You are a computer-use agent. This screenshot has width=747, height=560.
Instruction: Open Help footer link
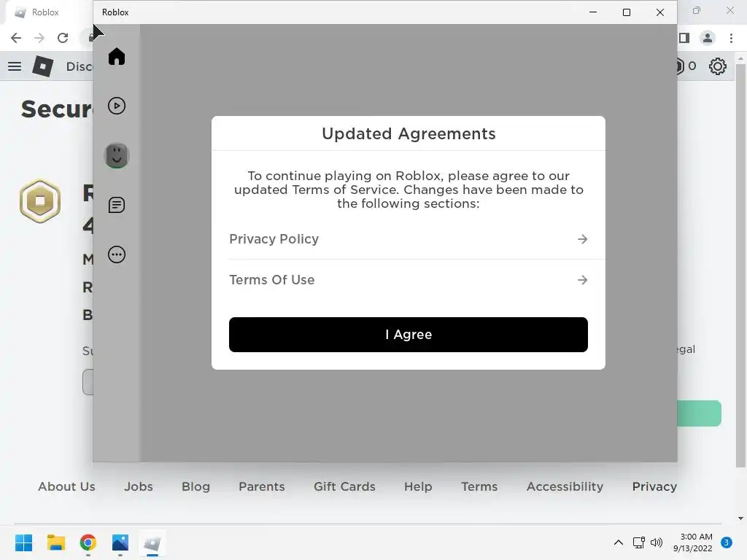418,486
